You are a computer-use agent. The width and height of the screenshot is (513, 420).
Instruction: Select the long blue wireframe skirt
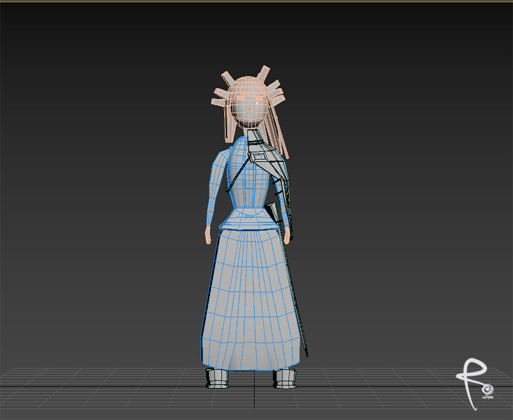point(250,299)
